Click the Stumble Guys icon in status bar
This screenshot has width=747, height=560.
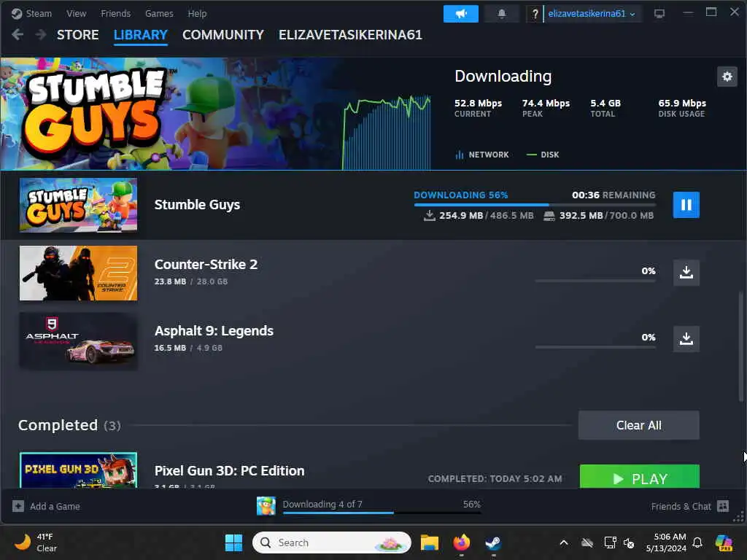click(x=266, y=506)
